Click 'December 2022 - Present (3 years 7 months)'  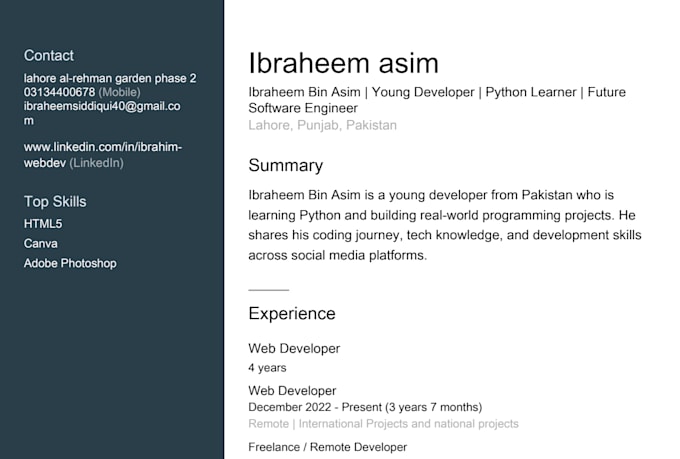[365, 407]
